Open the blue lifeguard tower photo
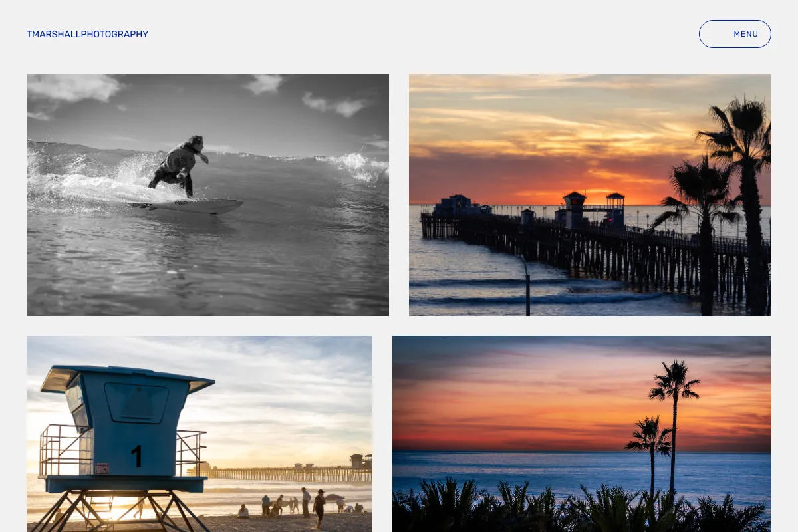 click(199, 434)
